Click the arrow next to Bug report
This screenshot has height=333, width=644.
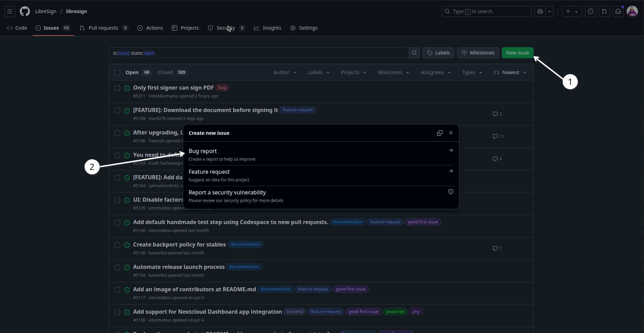(x=451, y=150)
